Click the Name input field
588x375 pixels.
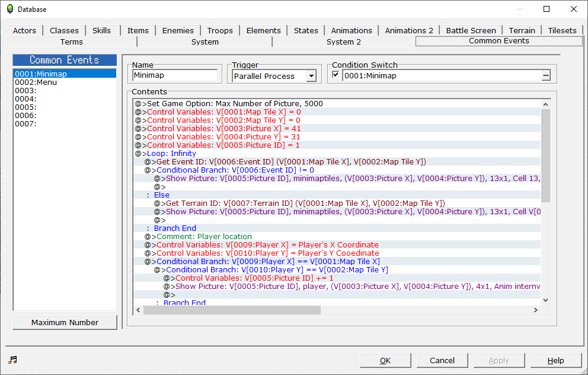(175, 75)
